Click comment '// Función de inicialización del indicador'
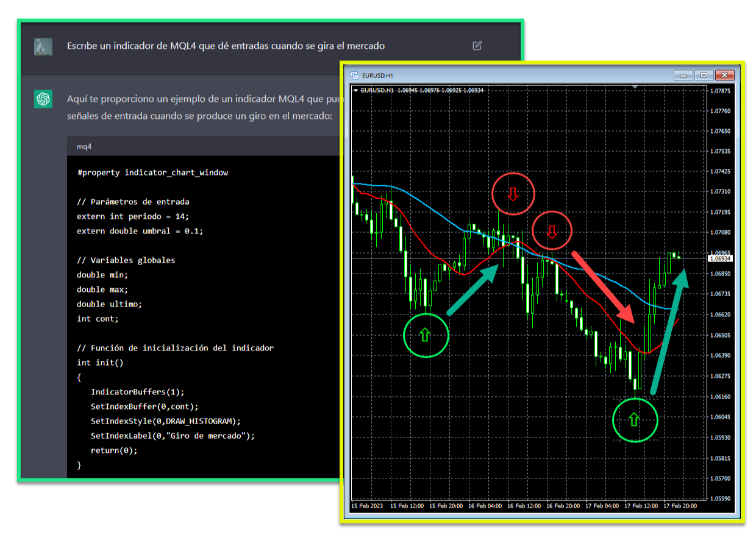This screenshot has width=756, height=543. pos(176,348)
